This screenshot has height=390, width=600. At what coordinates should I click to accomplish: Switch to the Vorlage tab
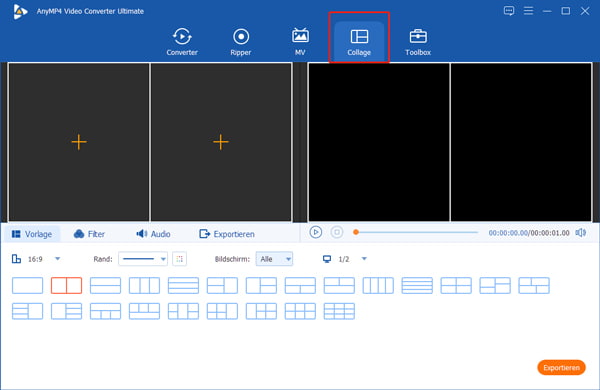tap(32, 234)
